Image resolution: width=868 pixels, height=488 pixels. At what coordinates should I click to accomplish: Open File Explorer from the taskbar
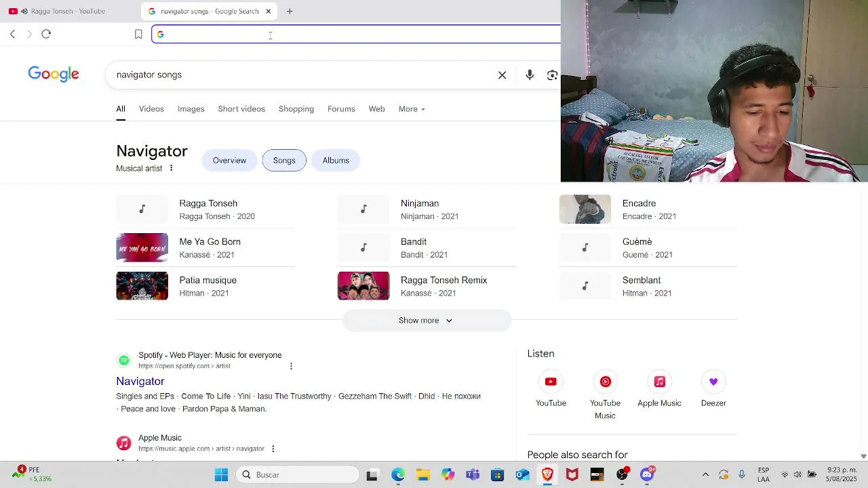[423, 475]
